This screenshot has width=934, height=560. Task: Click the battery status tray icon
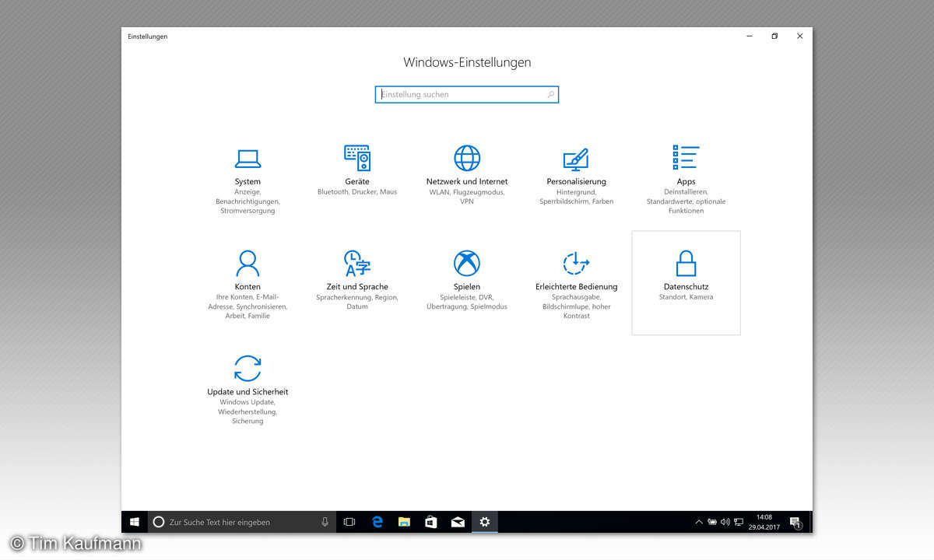(x=711, y=522)
